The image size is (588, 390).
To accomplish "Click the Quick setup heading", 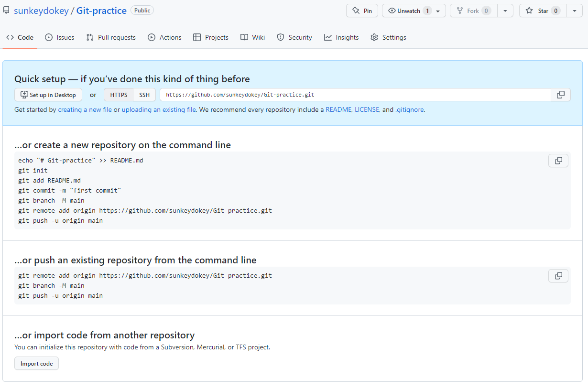I will coord(132,79).
